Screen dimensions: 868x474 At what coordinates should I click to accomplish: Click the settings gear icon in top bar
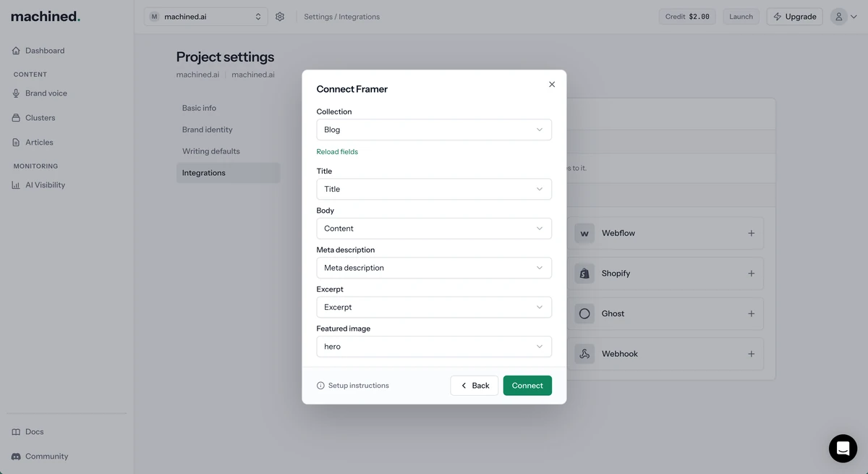point(280,17)
